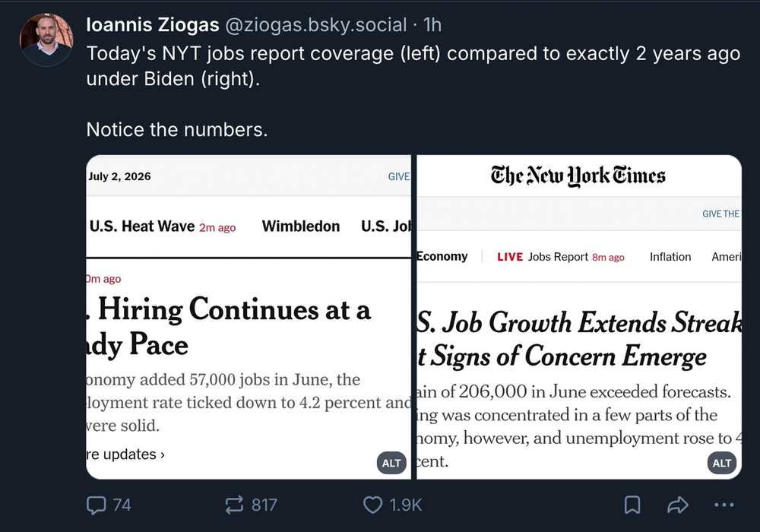
Task: Open the Ioannis Ziogas display name
Action: (153, 25)
